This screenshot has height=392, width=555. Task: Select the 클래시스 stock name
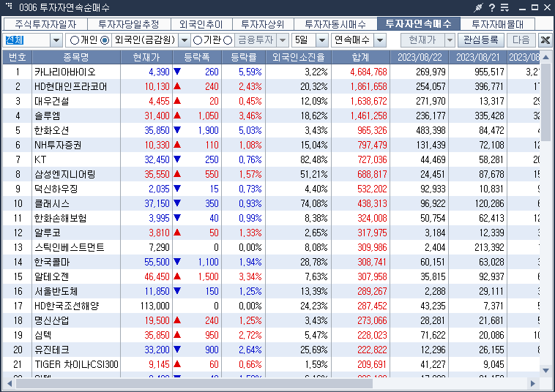point(52,203)
